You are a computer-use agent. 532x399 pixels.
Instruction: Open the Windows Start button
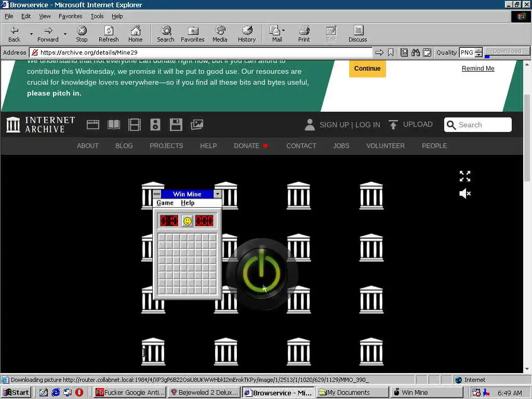pyautogui.click(x=16, y=392)
